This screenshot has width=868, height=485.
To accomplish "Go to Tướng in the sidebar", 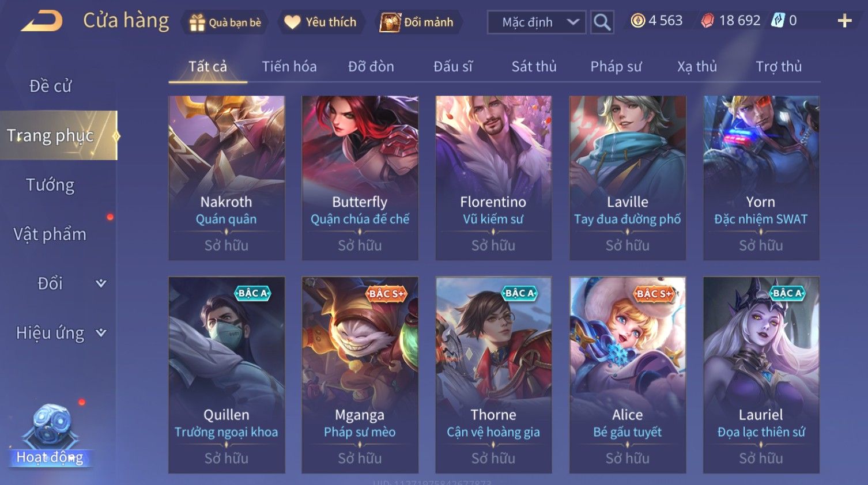I will [50, 185].
